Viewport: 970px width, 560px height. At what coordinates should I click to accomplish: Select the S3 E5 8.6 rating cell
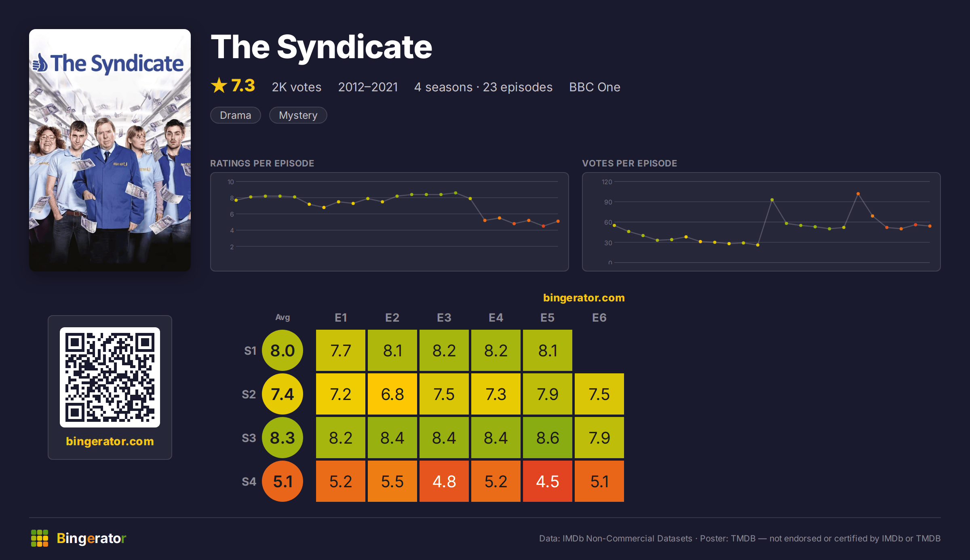[x=548, y=438]
